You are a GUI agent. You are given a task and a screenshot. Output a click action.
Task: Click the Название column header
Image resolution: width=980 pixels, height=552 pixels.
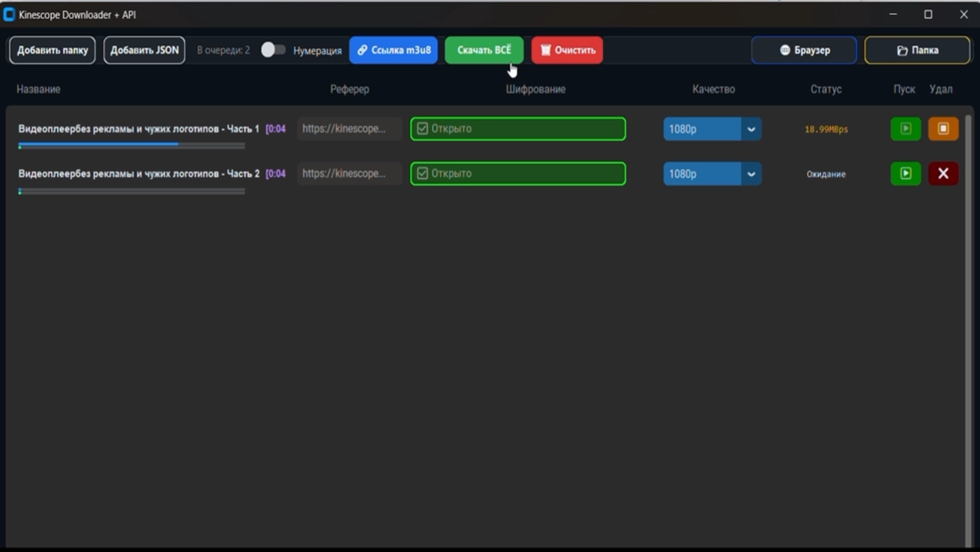pyautogui.click(x=38, y=89)
